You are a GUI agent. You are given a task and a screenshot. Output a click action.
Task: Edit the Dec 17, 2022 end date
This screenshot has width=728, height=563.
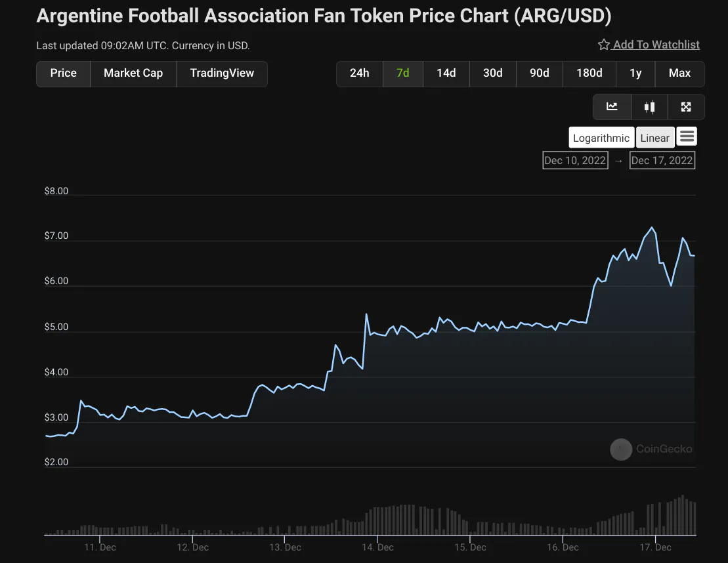pyautogui.click(x=662, y=161)
